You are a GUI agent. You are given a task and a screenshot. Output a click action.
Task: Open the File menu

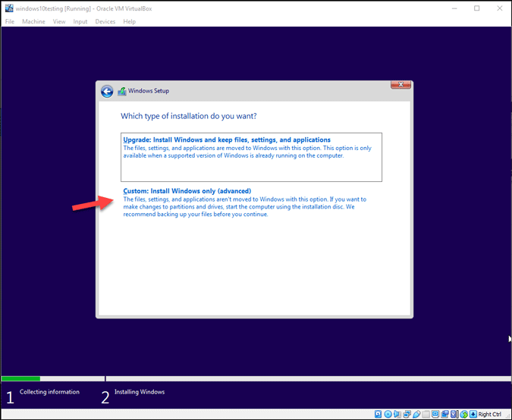click(10, 21)
